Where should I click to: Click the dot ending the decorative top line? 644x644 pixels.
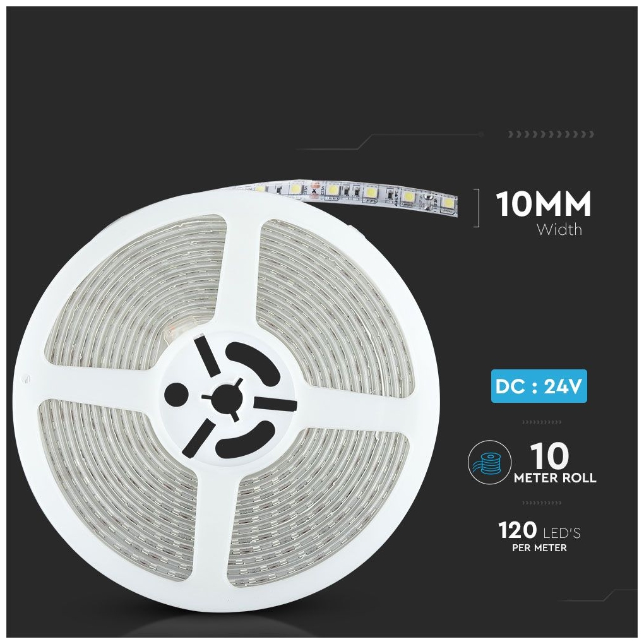pyautogui.click(x=481, y=134)
